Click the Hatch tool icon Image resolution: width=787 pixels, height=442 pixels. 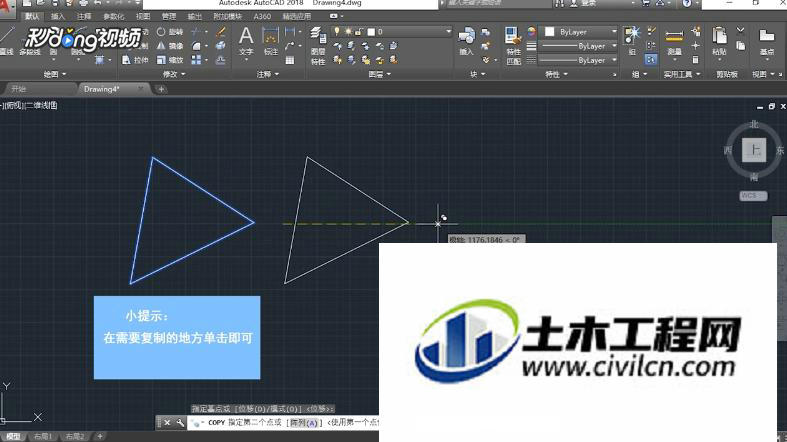99,60
